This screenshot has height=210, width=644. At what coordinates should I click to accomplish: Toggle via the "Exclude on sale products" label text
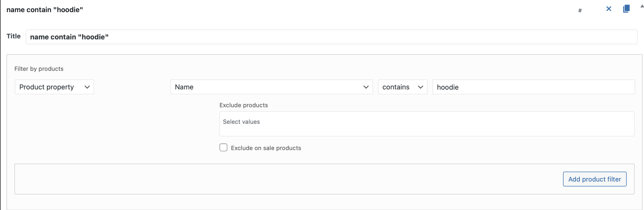[x=266, y=148]
